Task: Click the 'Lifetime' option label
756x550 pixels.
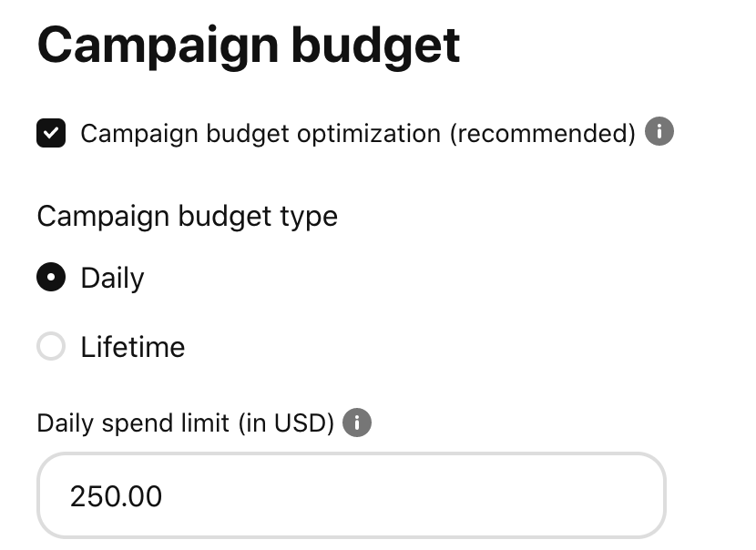Action: click(x=133, y=347)
